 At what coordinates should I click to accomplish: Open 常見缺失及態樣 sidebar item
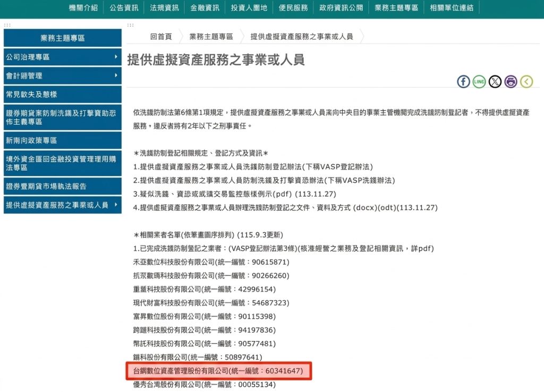[63, 95]
